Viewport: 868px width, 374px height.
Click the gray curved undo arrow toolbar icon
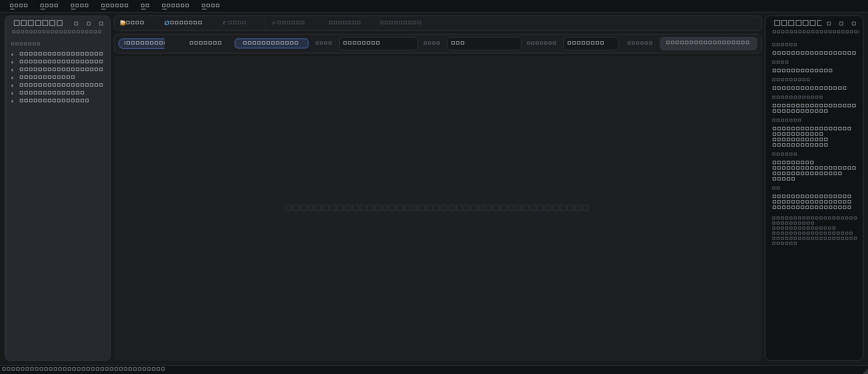[x=225, y=23]
